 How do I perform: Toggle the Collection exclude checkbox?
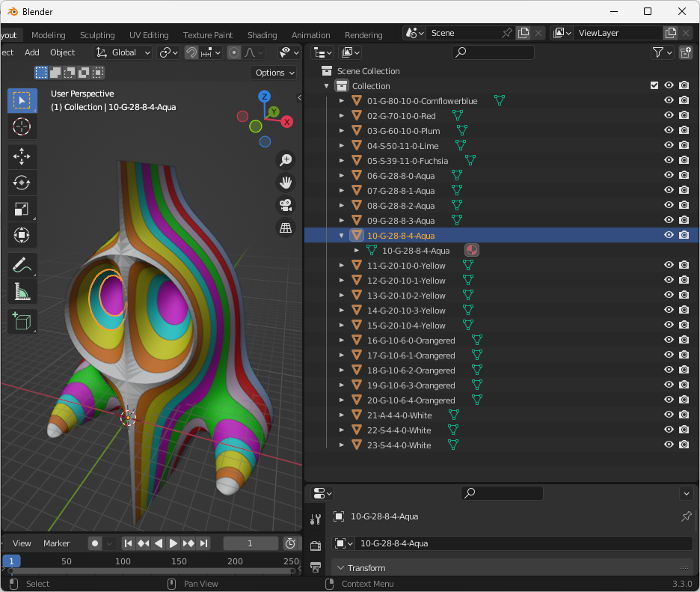[x=654, y=85]
